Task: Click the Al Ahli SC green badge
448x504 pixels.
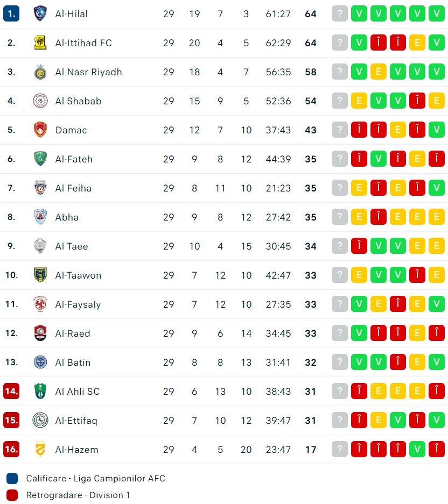Action: click(40, 391)
